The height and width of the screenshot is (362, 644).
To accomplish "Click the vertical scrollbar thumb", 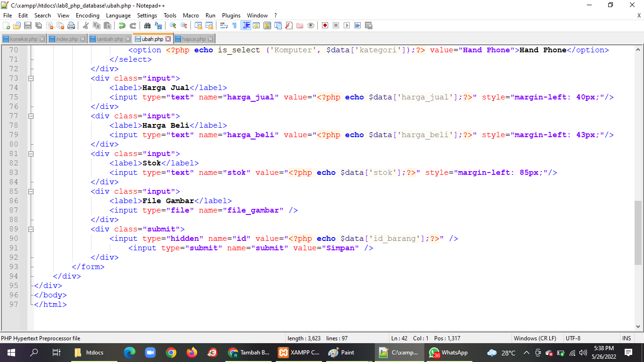I will pos(638,232).
